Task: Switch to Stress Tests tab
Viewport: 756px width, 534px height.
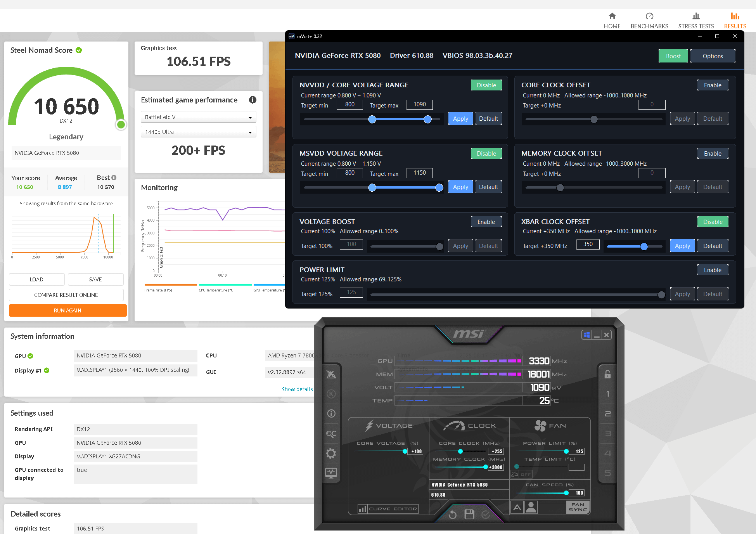Action: [x=696, y=21]
